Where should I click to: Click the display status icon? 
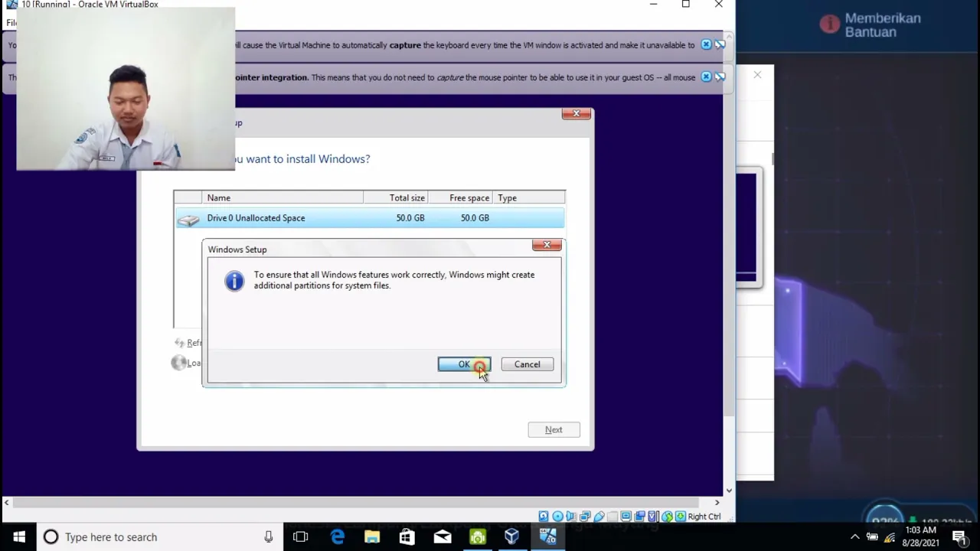[626, 517]
